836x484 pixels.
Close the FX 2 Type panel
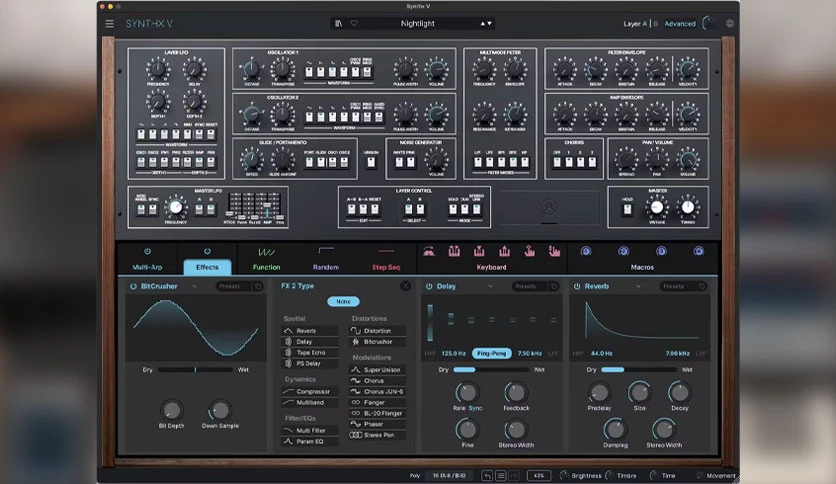405,286
